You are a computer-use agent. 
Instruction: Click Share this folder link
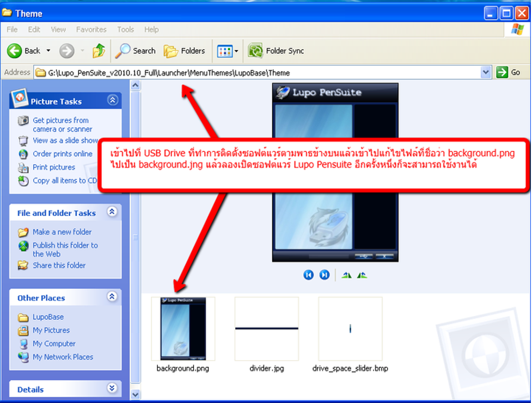pyautogui.click(x=59, y=265)
